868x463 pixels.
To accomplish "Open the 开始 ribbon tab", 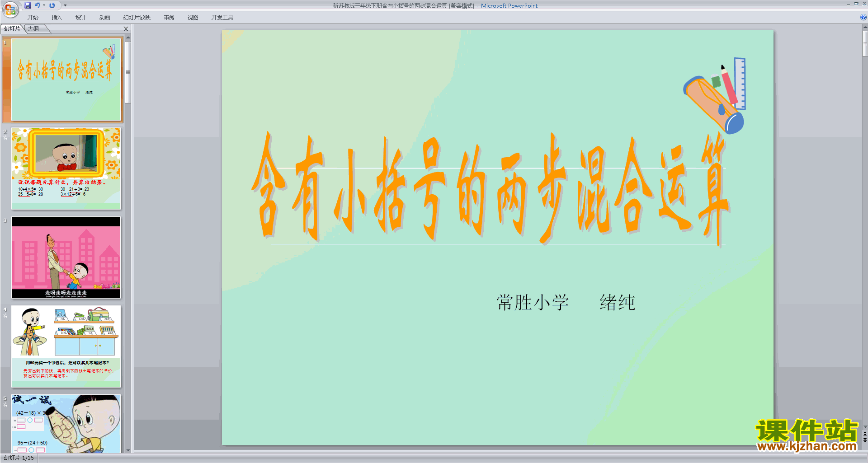I will [33, 18].
